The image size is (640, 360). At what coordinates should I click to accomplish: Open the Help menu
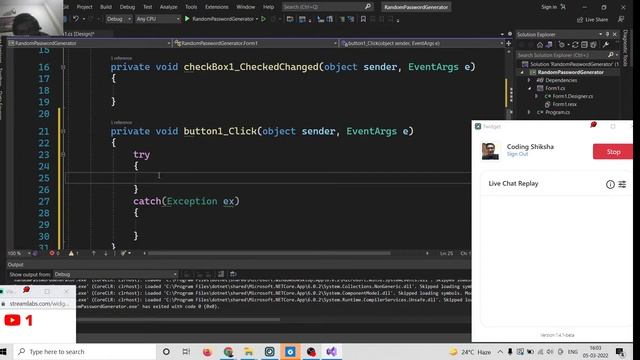[x=268, y=7]
